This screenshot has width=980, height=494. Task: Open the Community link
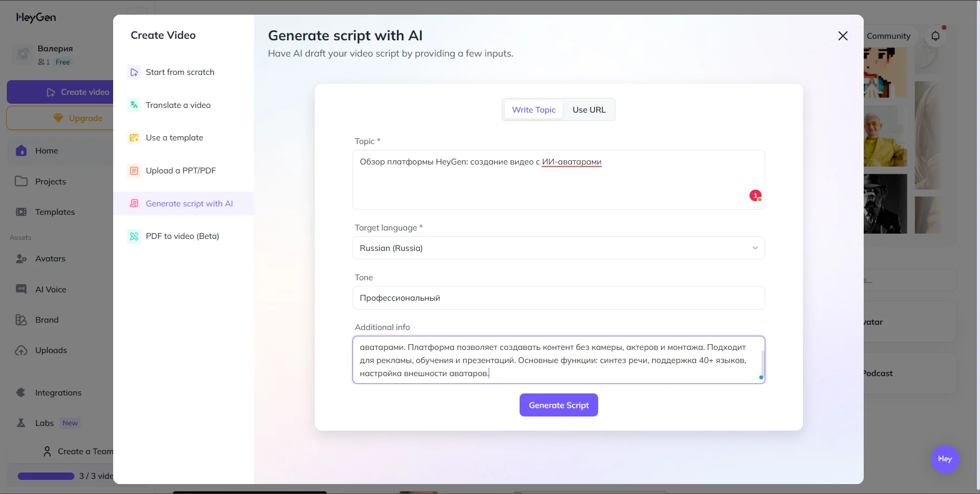coord(888,36)
